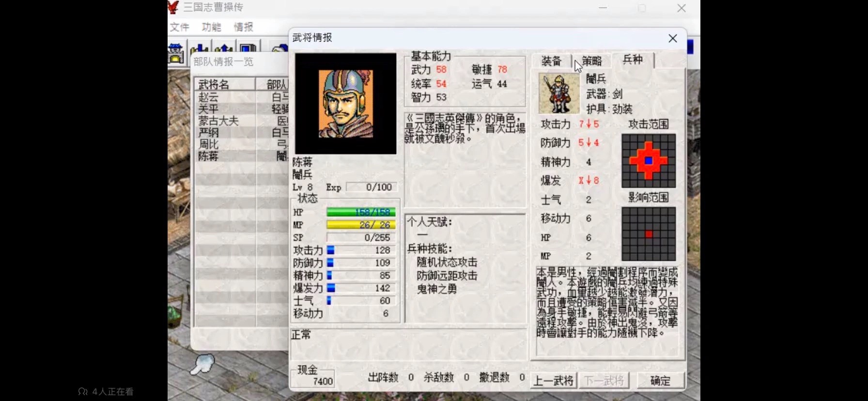Click the 运气 value 44
This screenshot has width=868, height=401.
point(502,84)
